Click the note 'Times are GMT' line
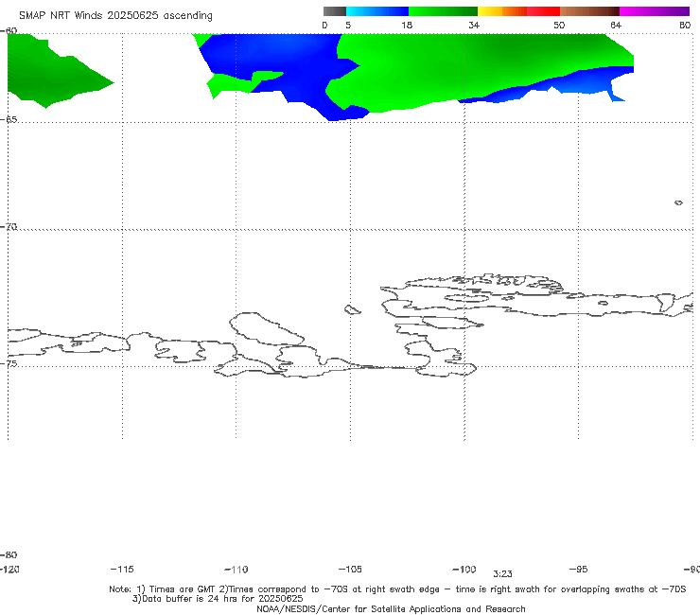 (397, 589)
